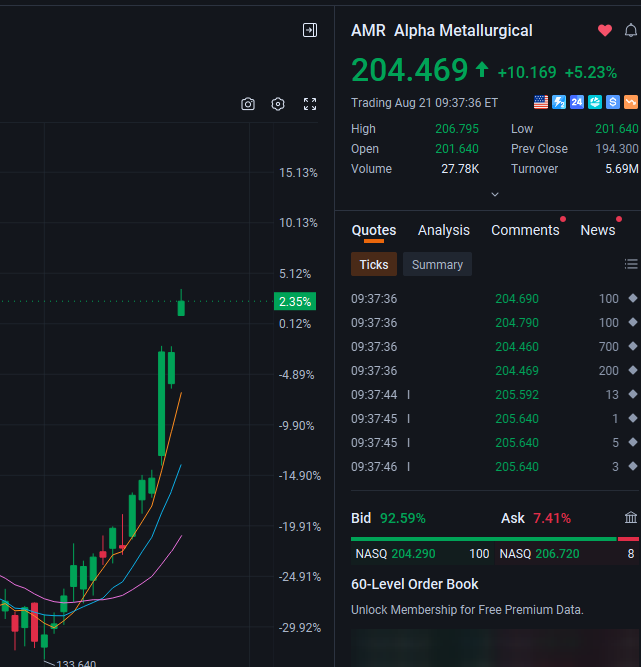The image size is (641, 667).
Task: Click the lightning Level 2 badge
Action: (559, 102)
